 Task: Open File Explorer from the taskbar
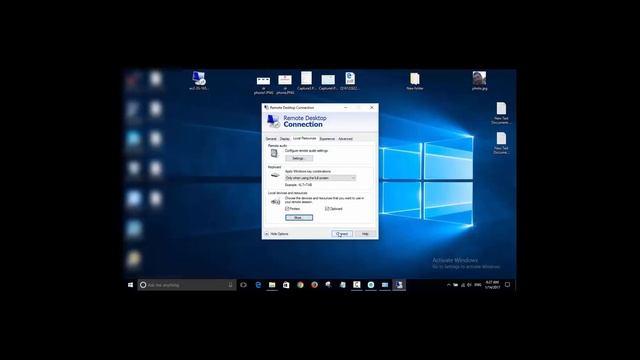272,285
